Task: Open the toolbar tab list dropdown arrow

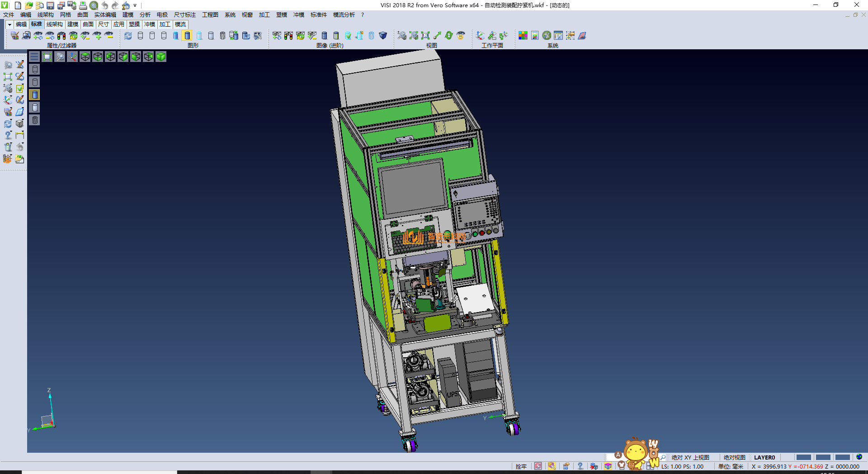Action: pos(9,24)
